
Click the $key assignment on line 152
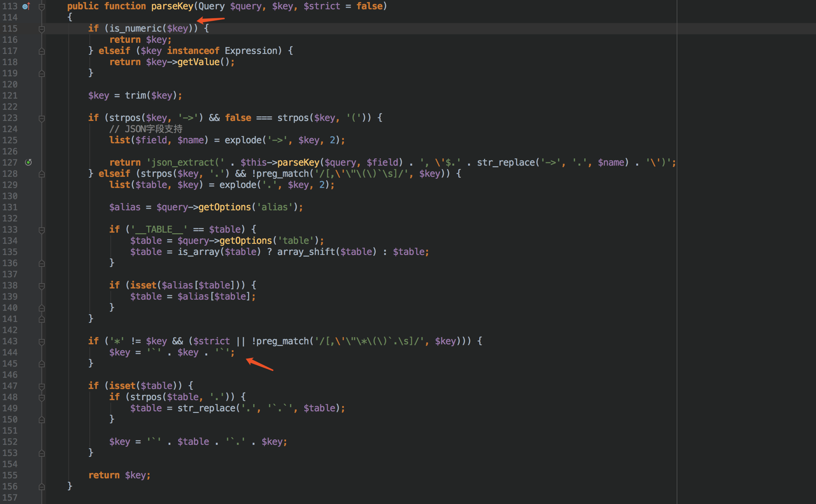pyautogui.click(x=198, y=442)
